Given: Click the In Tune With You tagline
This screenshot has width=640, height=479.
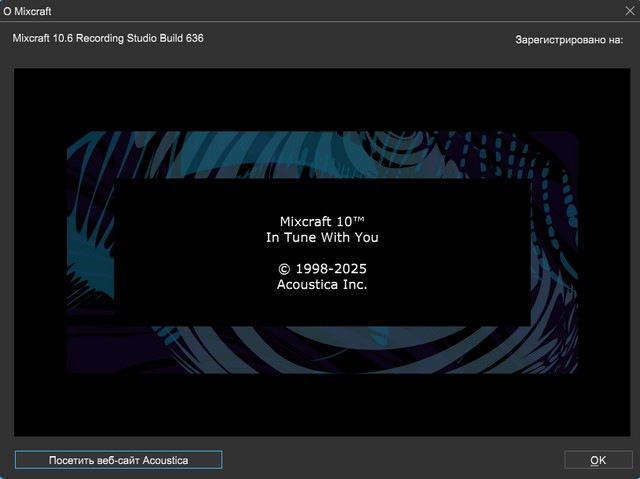Looking at the screenshot, I should tap(322, 238).
